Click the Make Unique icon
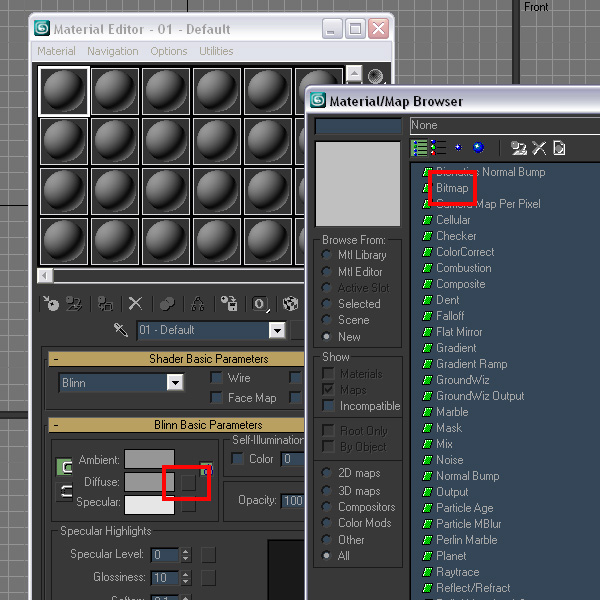Screen dimensions: 600x600 [197, 304]
